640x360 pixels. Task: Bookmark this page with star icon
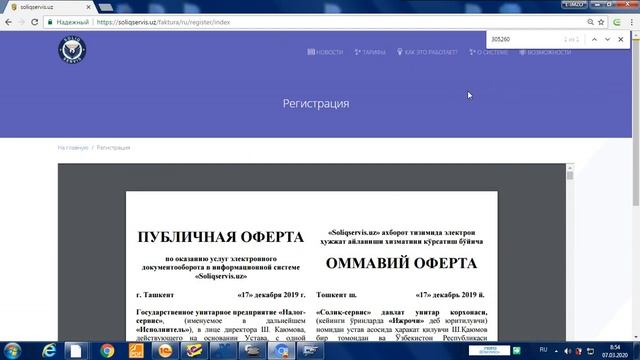pyautogui.click(x=601, y=22)
